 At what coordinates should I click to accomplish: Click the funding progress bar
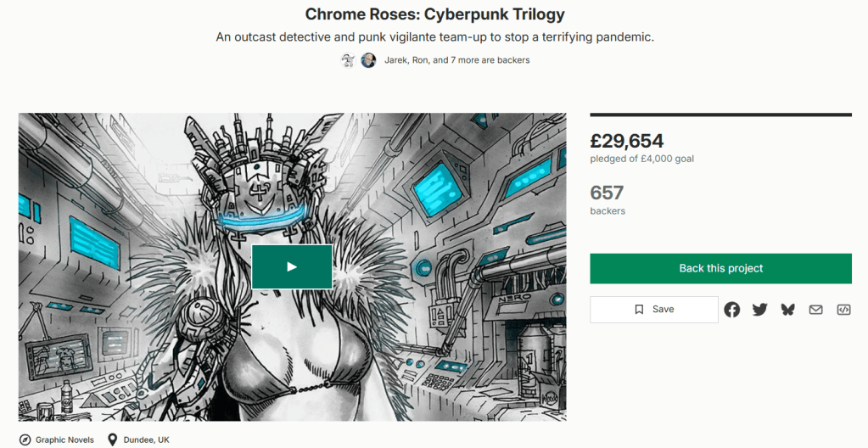point(720,115)
